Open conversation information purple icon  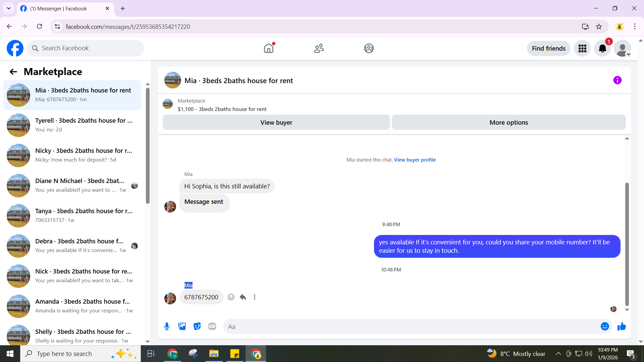click(x=617, y=80)
